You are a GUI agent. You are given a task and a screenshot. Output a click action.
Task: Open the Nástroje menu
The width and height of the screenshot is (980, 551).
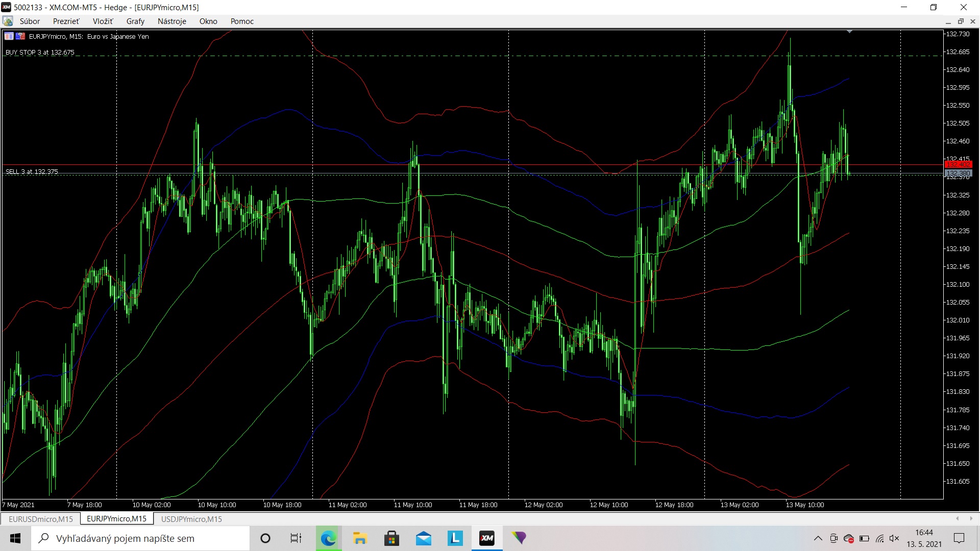[171, 21]
